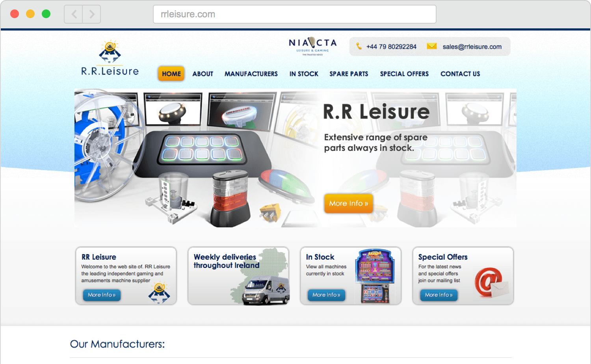591x364 pixels.
Task: Click 'View all machines currently in stock' text
Action: (x=326, y=270)
